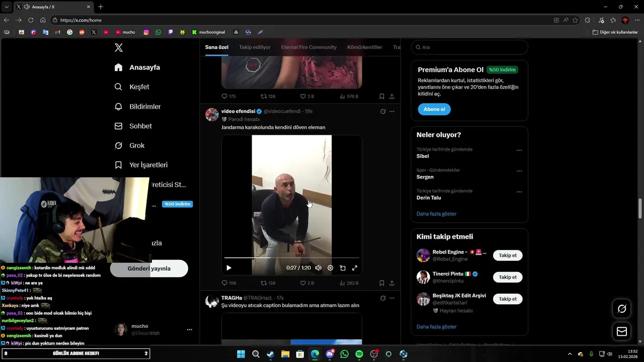Image resolution: width=644 pixels, height=362 pixels.
Task: Open Sergen trending topic
Action: click(425, 177)
